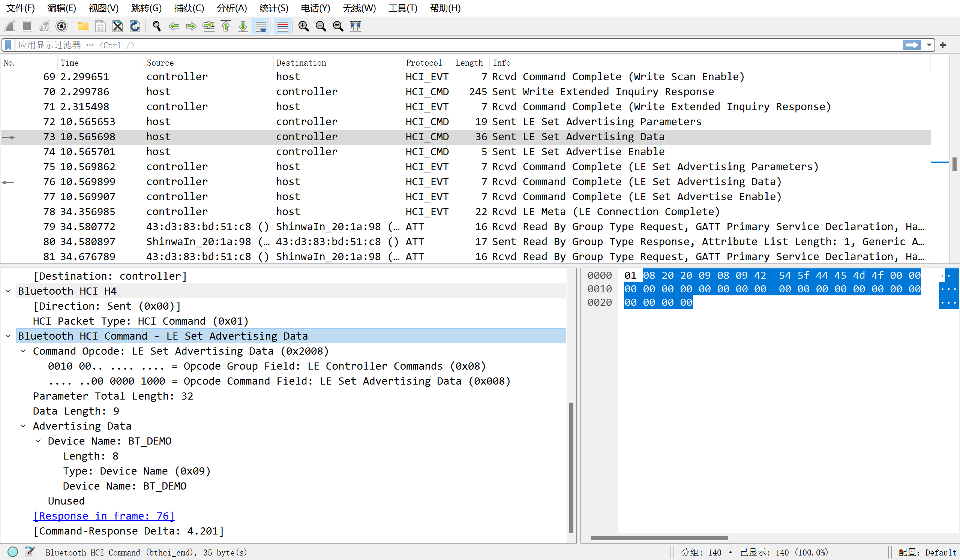The width and height of the screenshot is (960, 560).
Task: Jump to the last packet
Action: click(x=243, y=26)
